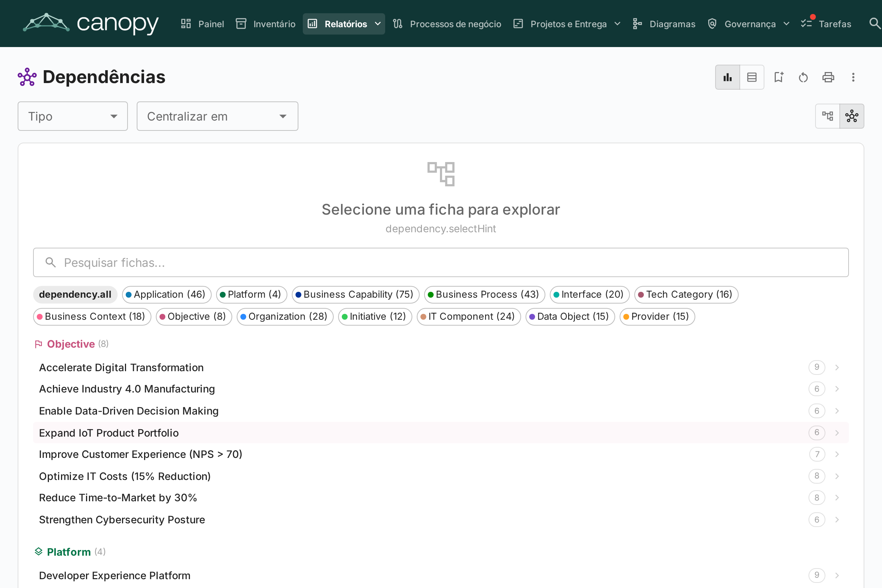Click chevron for Improve Customer Experience
The width and height of the screenshot is (882, 588).
(837, 454)
